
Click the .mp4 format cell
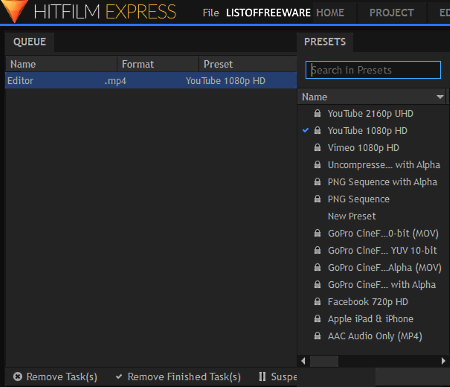coord(115,81)
